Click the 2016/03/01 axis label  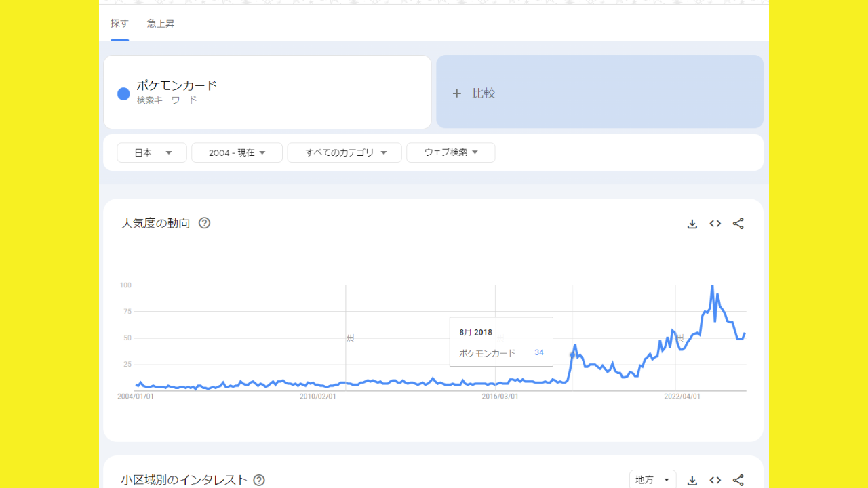500,396
